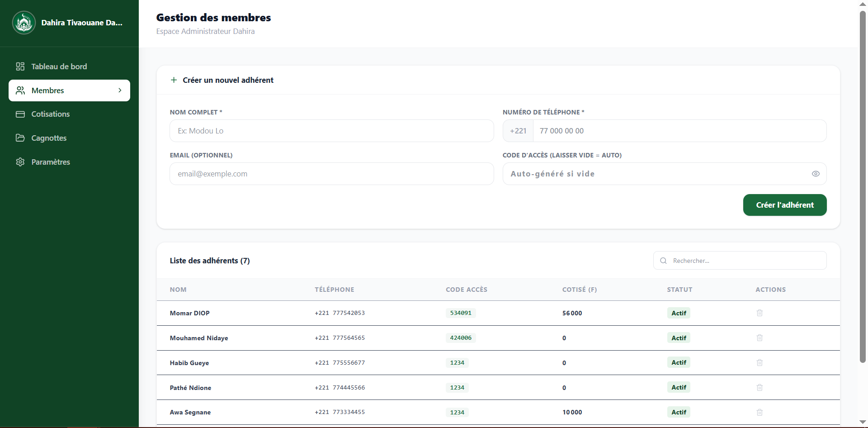Toggle access code visibility eye icon

(x=816, y=174)
